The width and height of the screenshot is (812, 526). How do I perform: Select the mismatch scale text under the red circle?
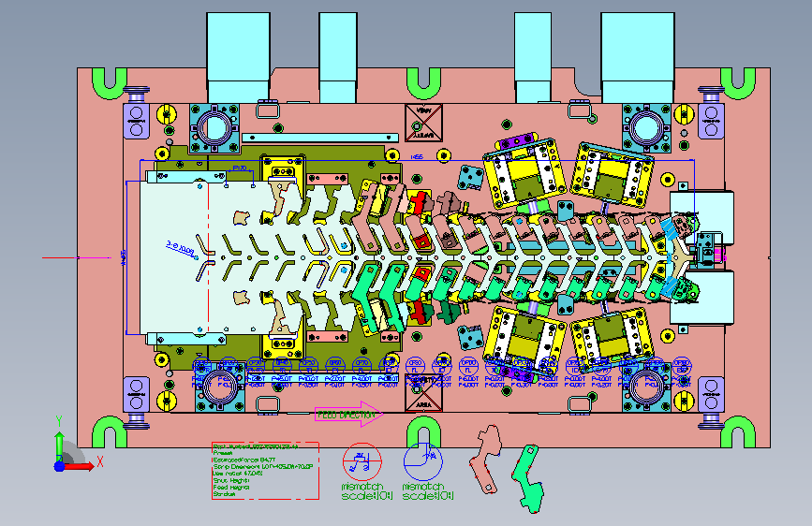367,491
